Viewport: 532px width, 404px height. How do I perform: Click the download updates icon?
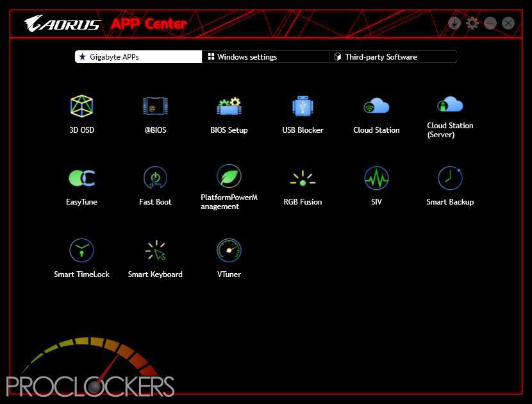pyautogui.click(x=454, y=23)
